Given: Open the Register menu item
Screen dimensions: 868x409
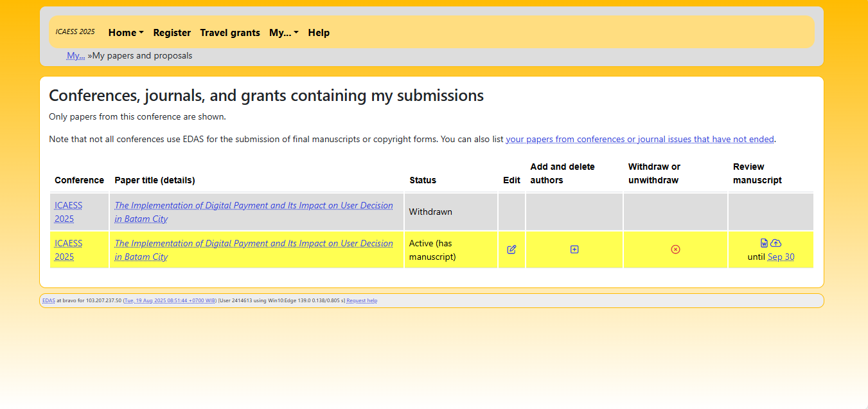Looking at the screenshot, I should point(172,33).
